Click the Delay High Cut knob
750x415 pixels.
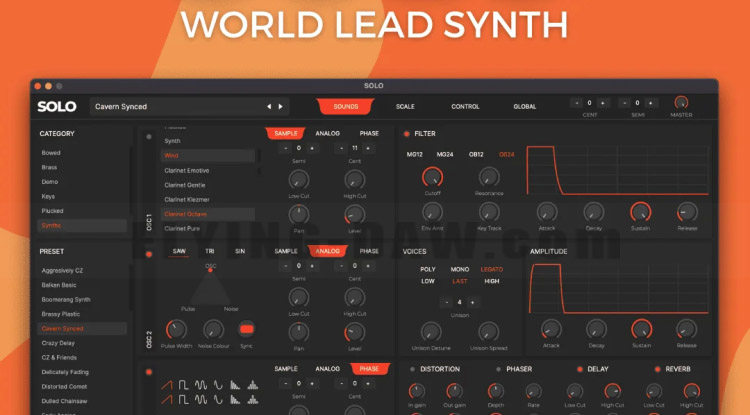coord(612,392)
